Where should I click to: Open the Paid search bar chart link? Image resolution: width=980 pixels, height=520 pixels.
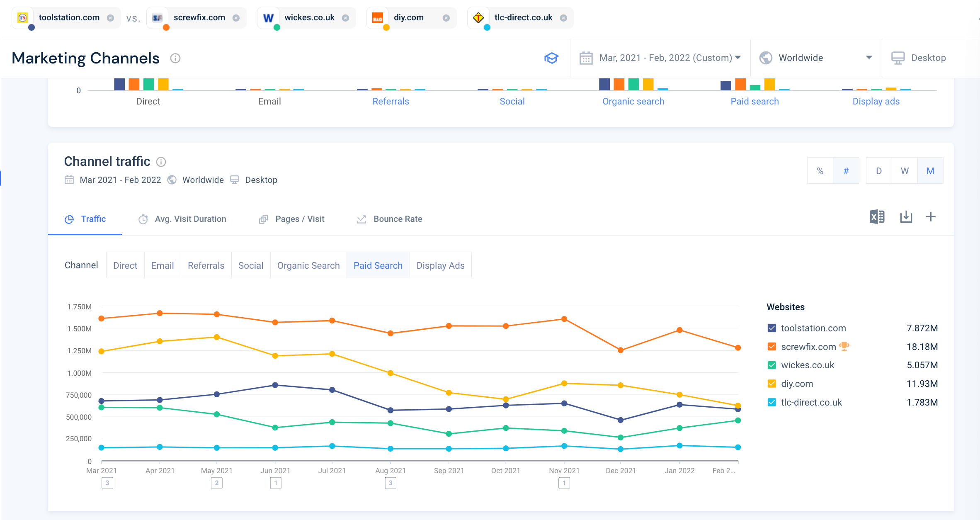pos(754,102)
